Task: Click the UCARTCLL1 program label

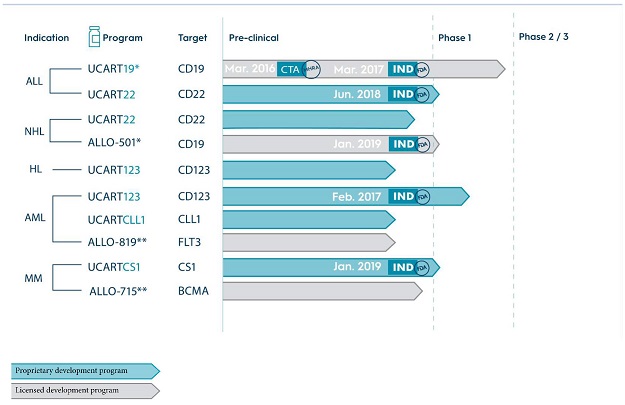Action: tap(117, 219)
